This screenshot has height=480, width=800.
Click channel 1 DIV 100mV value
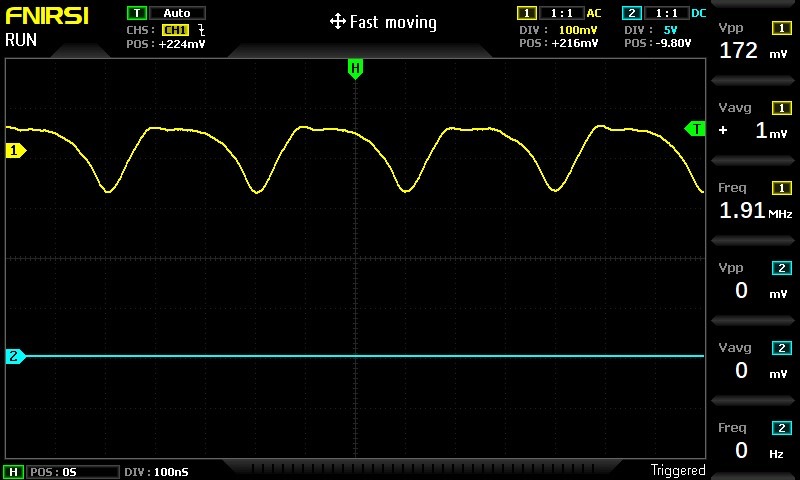point(578,30)
